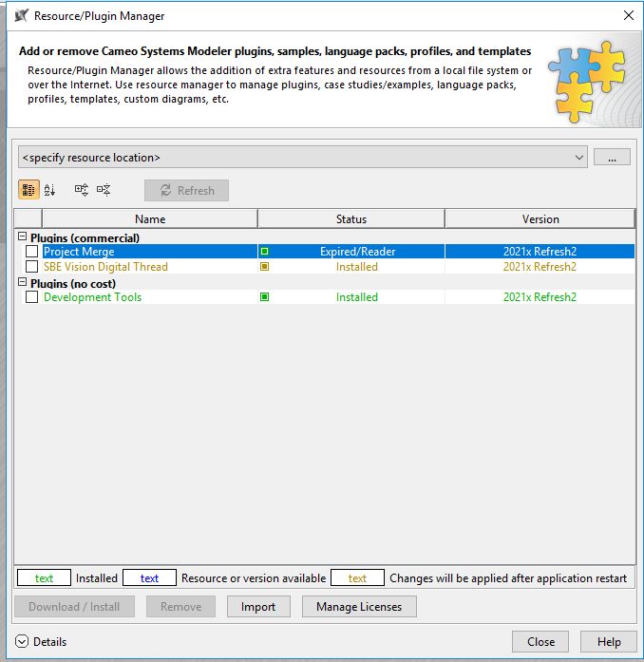This screenshot has height=662, width=644.
Task: Click the Refresh button
Action: click(187, 190)
